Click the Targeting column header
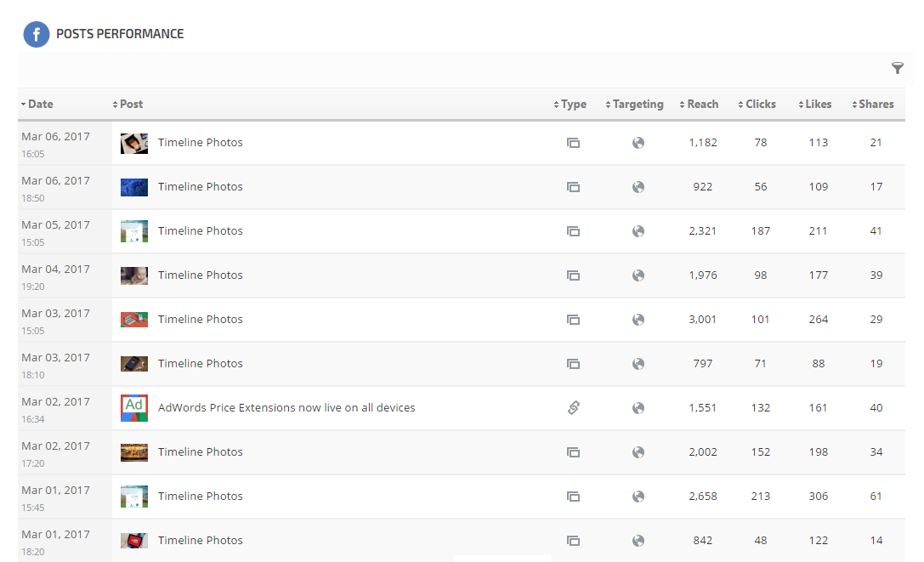Viewport: 924px width, 562px height. [x=638, y=105]
